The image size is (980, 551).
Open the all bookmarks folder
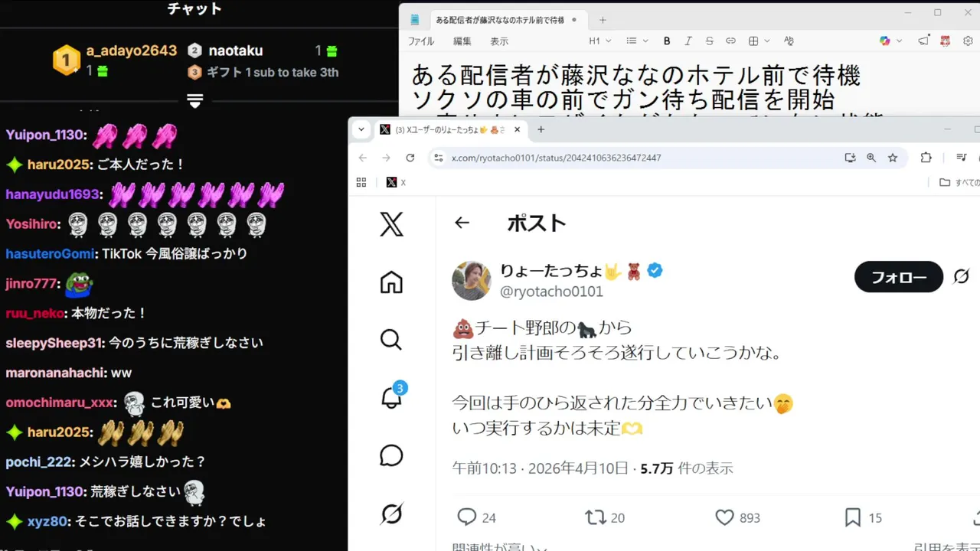(959, 182)
